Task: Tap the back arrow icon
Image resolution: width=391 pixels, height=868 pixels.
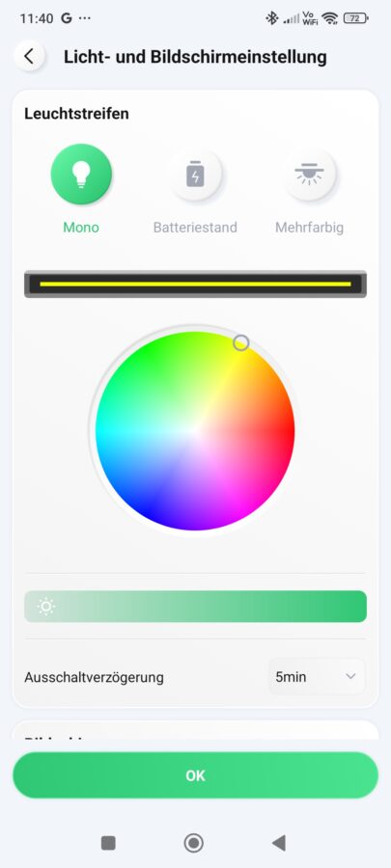Action: (29, 56)
